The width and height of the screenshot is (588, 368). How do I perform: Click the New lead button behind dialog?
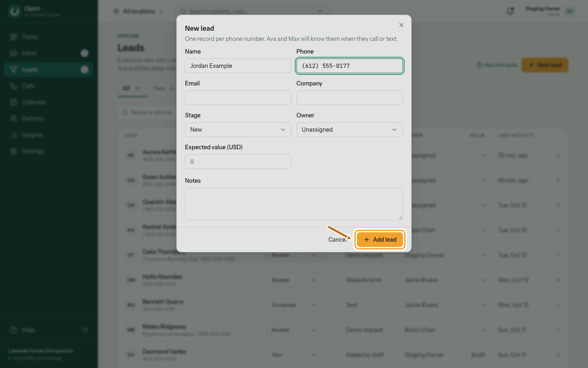point(545,65)
